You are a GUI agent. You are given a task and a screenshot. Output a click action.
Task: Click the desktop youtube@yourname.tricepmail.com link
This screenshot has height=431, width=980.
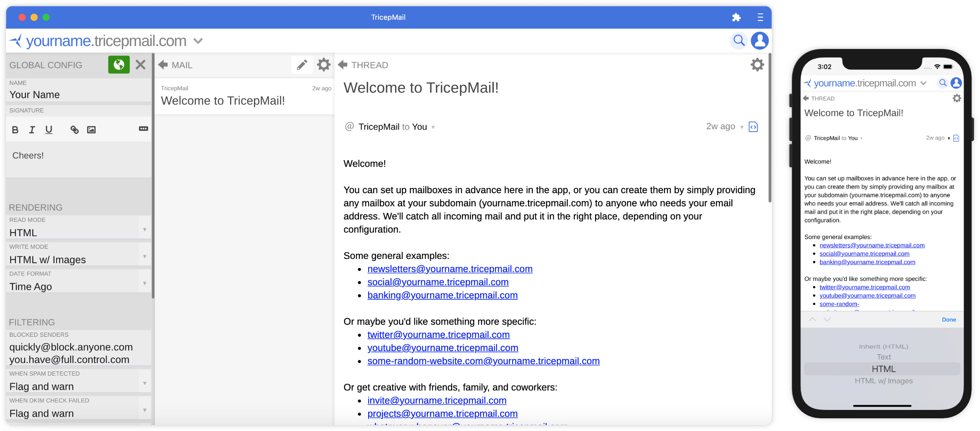(x=443, y=348)
